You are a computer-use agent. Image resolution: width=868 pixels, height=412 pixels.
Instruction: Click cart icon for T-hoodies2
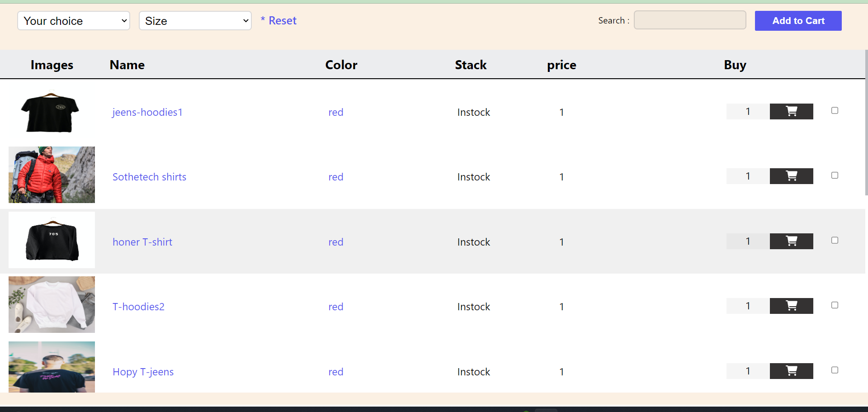coord(791,306)
